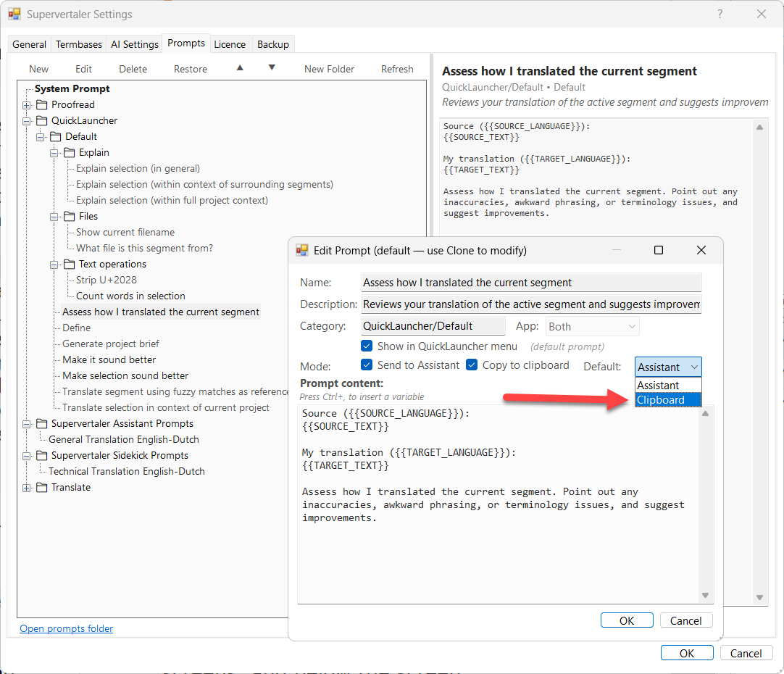784x674 pixels.
Task: Click the Restore toolbar button
Action: [x=191, y=69]
